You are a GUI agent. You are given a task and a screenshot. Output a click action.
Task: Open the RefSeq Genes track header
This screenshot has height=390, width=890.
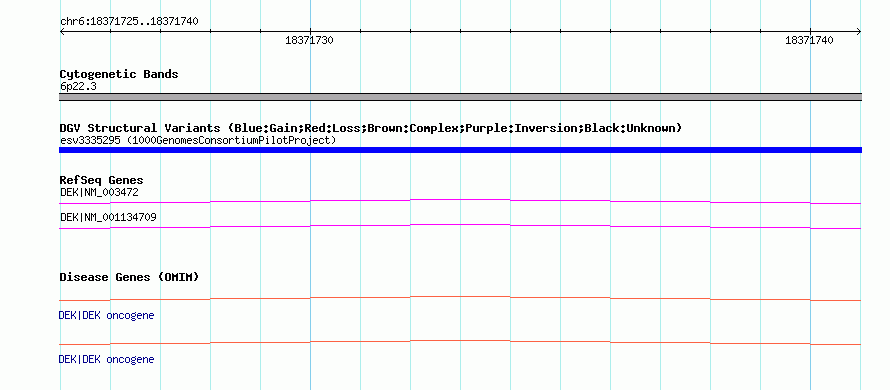tap(102, 181)
